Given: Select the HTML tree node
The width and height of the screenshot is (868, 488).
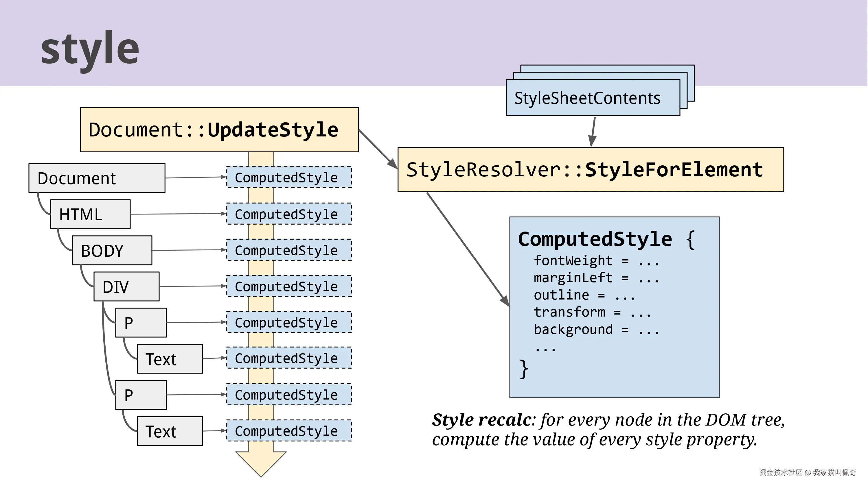Looking at the screenshot, I should point(90,214).
